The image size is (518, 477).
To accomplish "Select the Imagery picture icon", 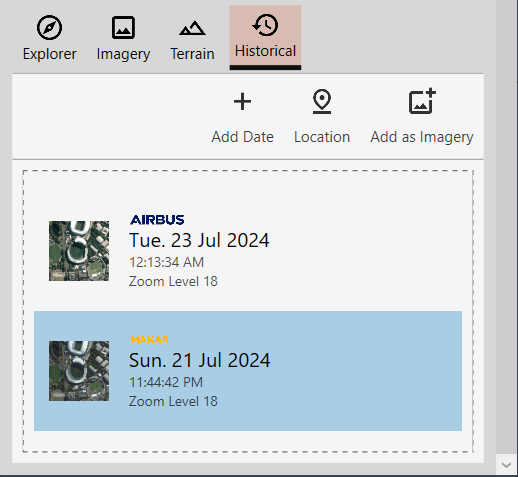I will 123,28.
